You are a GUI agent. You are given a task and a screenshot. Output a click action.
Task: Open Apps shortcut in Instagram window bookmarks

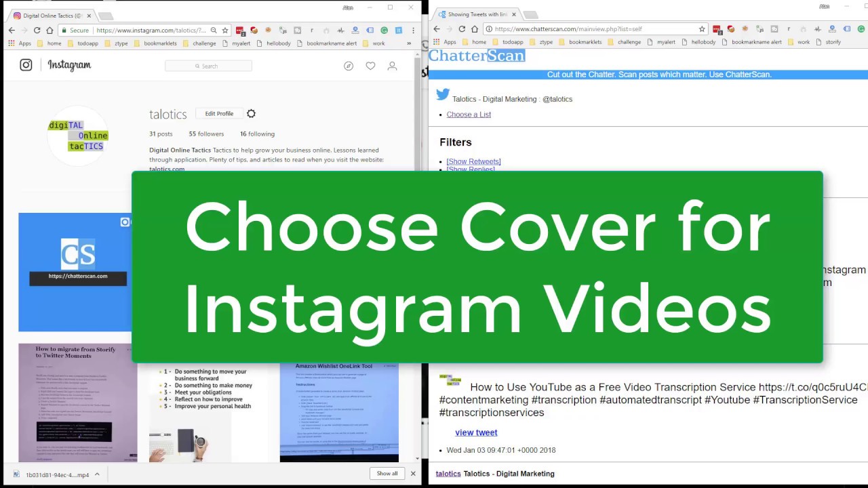click(x=20, y=43)
